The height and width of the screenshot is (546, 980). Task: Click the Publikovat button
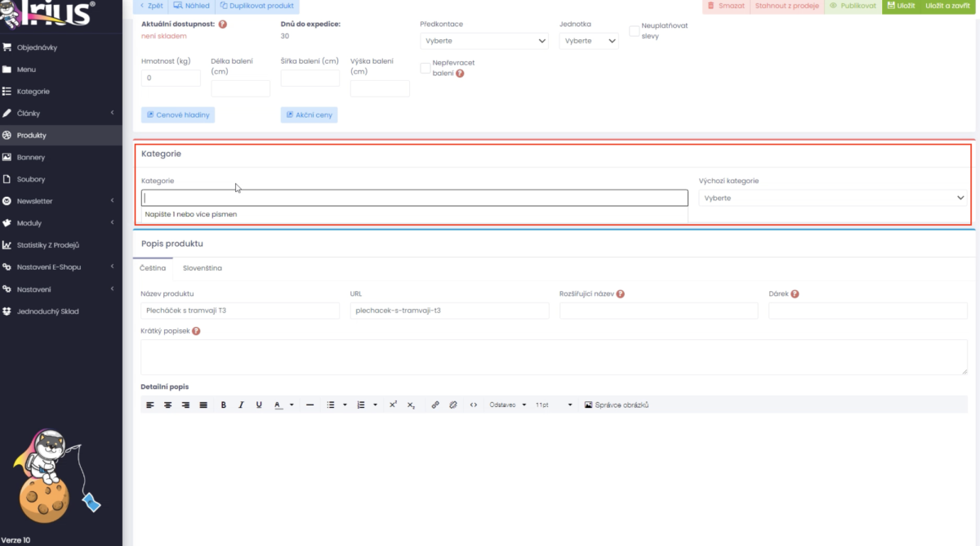click(x=853, y=6)
